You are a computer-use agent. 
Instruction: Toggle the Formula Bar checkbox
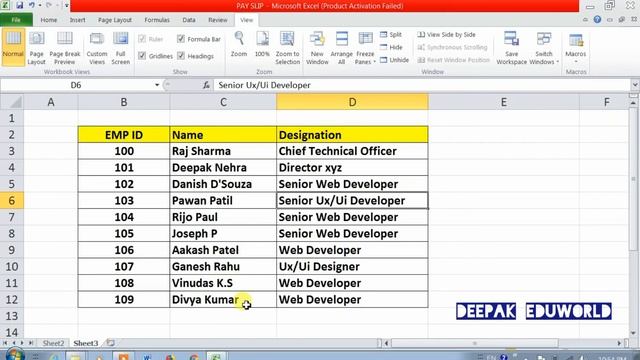click(181, 39)
